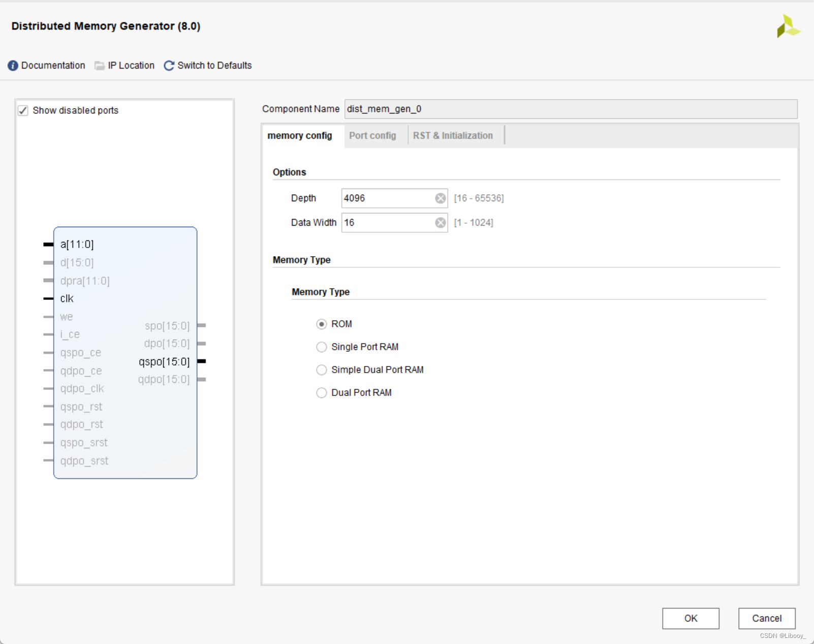Click Switch to Defaults
The image size is (814, 644).
pyautogui.click(x=214, y=66)
